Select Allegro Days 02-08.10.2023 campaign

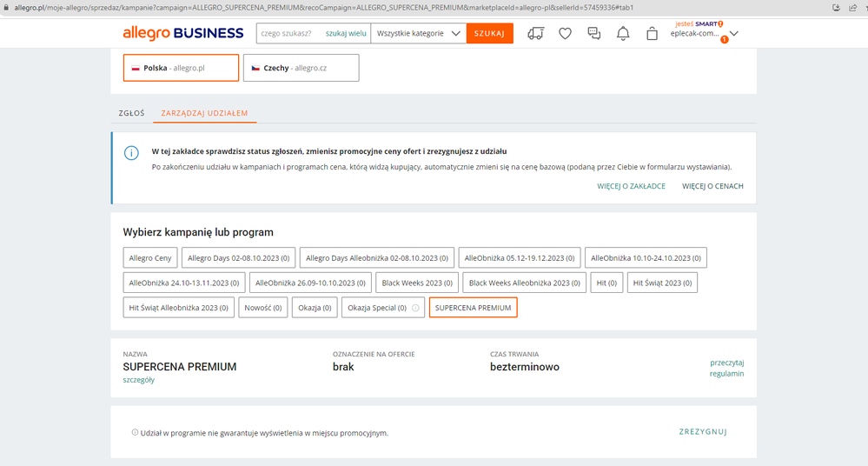(239, 257)
